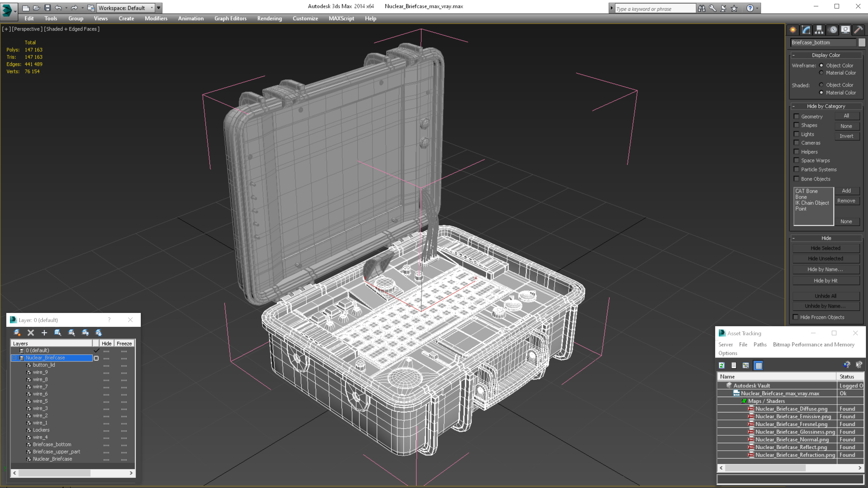The width and height of the screenshot is (868, 488).
Task: Click the Open File folder icon
Action: coord(36,8)
